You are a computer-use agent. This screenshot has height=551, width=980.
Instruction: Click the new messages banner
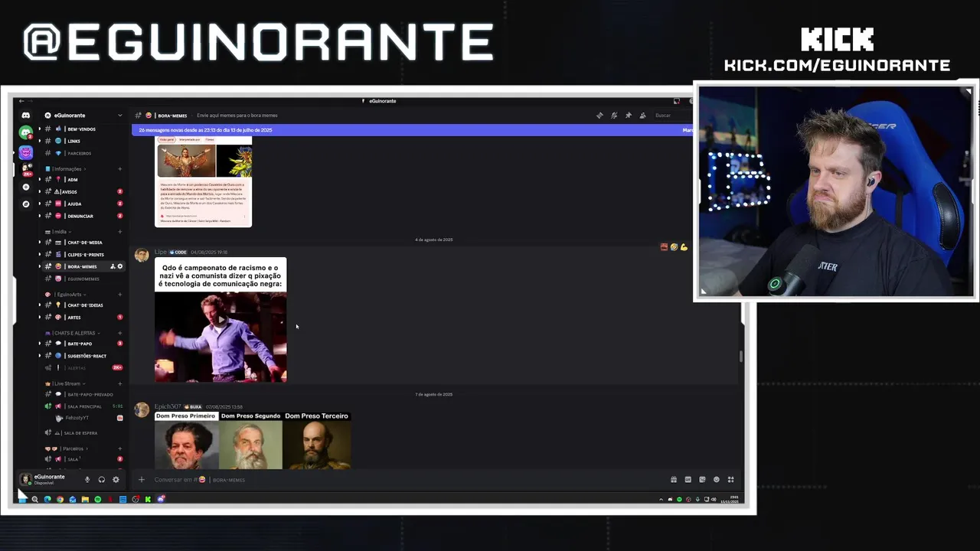413,130
